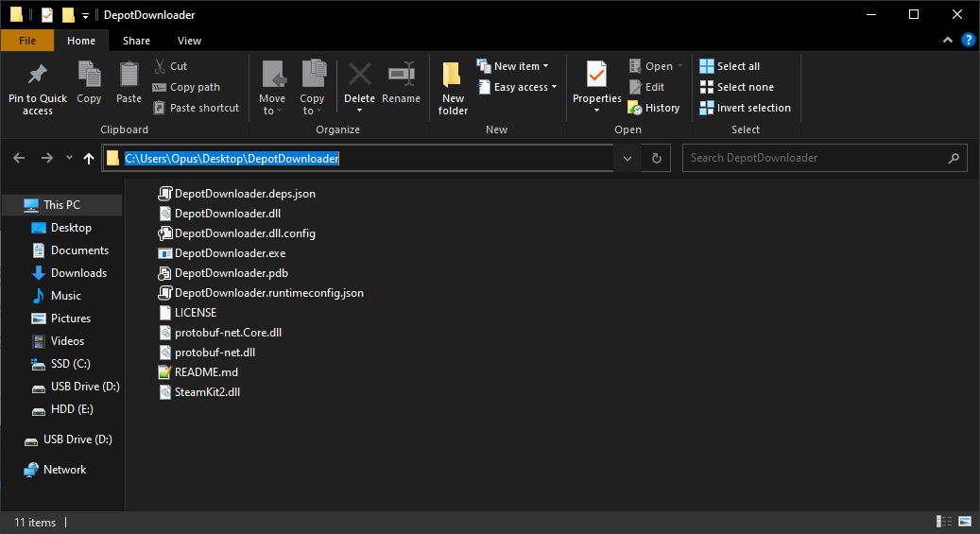Click Paste shortcut command
This screenshot has height=534, width=980.
(x=197, y=108)
